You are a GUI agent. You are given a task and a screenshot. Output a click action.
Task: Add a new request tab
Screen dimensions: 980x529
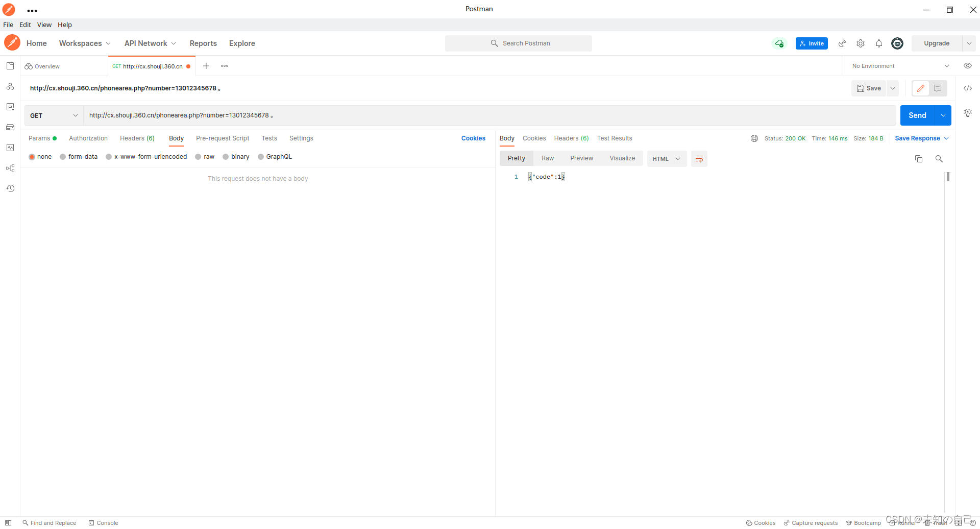pos(206,66)
